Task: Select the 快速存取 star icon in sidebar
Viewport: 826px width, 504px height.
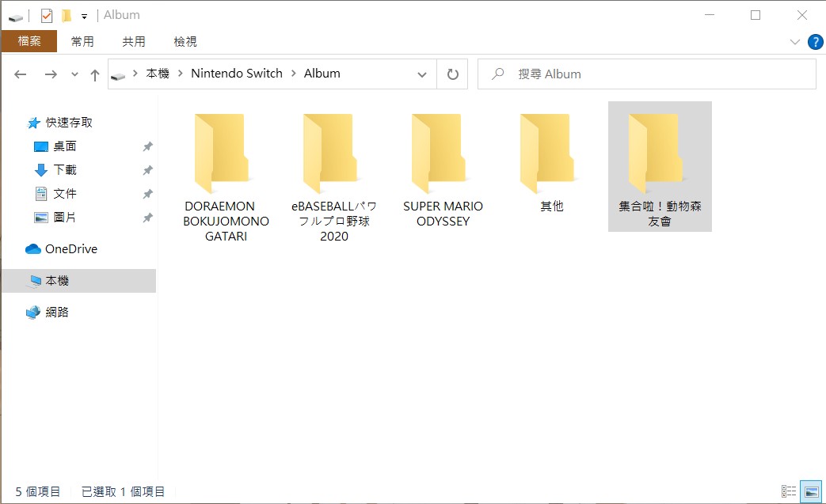Action: 34,122
